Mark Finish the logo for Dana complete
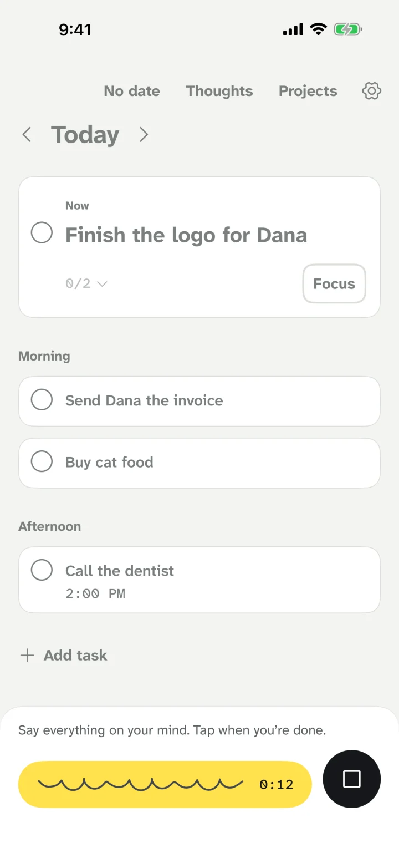This screenshot has width=399, height=868. 42,232
